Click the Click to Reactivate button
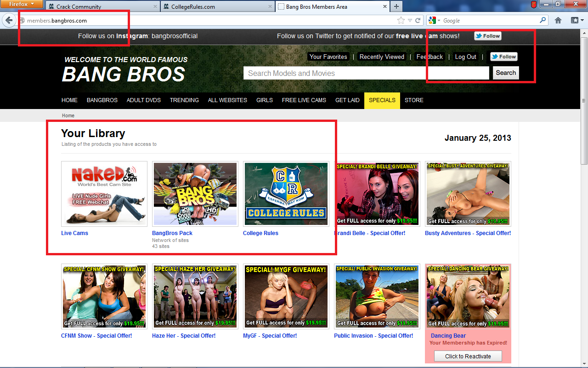Viewport: 588px width, 368px height. [468, 356]
